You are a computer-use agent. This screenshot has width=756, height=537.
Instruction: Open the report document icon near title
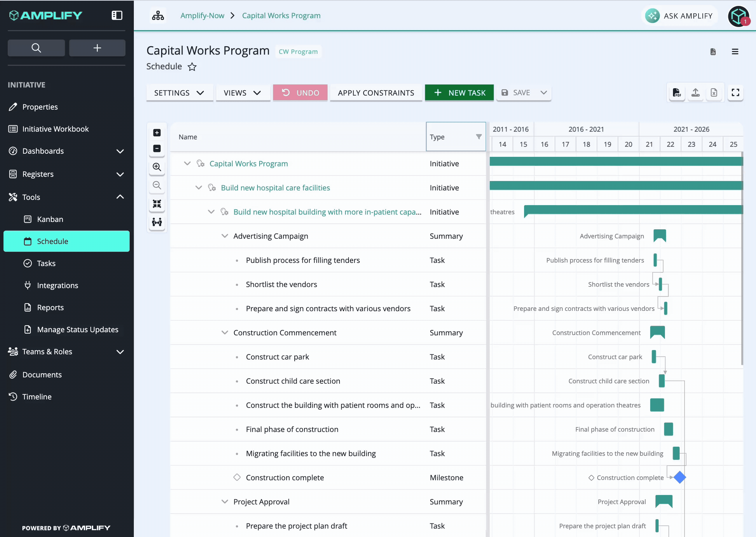(x=713, y=52)
